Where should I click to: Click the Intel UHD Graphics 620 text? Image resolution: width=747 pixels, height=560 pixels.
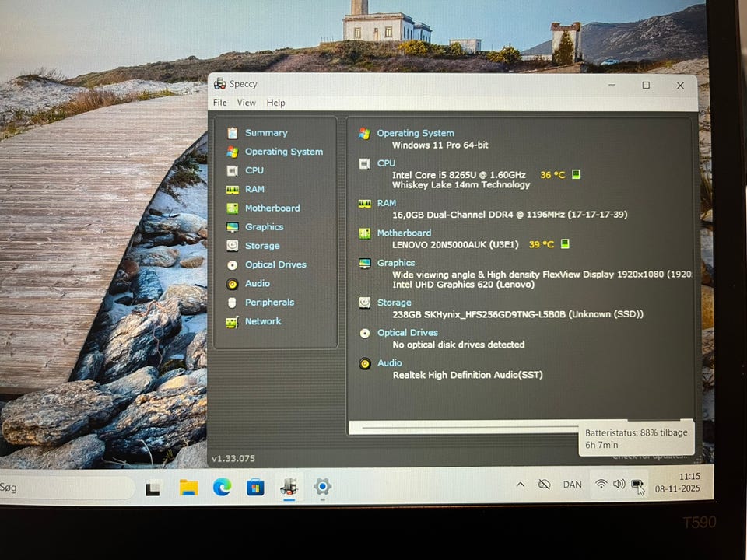click(463, 285)
